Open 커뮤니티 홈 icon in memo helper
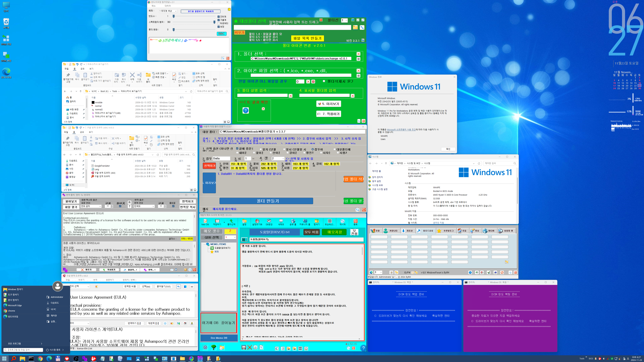This screenshot has height=362, width=644. tap(305, 222)
